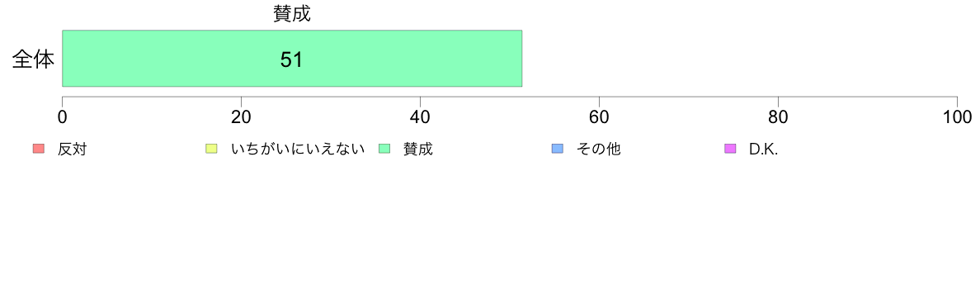Click the 60 axis tick label
980x304 pixels.
[600, 117]
